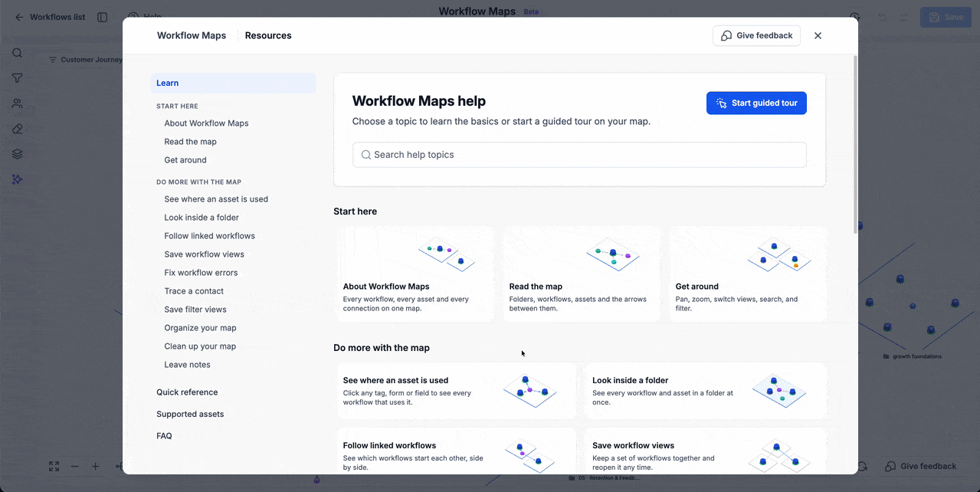
Task: Click the Search help topics field
Action: coord(579,155)
